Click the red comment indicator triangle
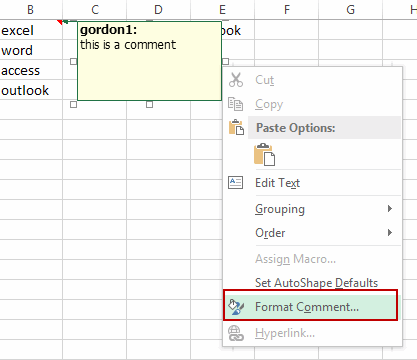This screenshot has width=417, height=360. click(x=60, y=22)
